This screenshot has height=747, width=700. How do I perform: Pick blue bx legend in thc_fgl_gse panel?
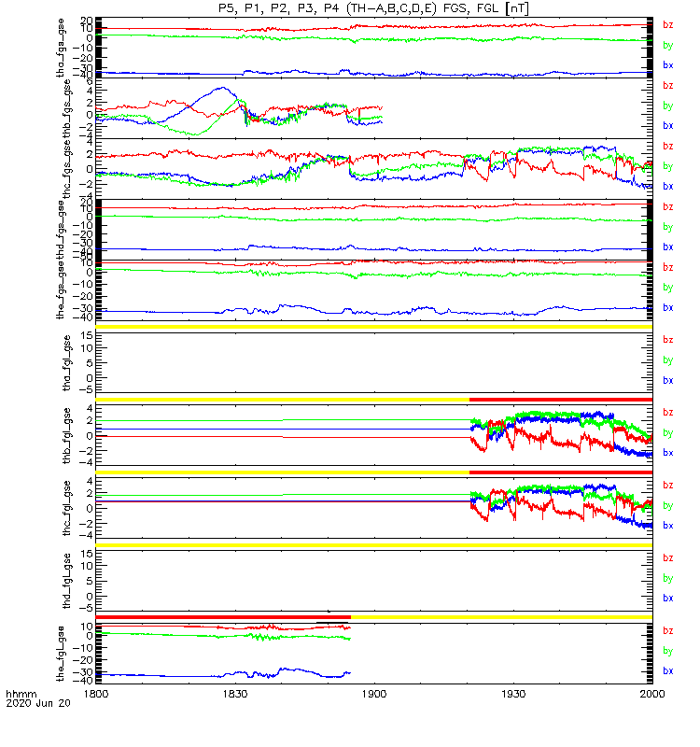tap(668, 526)
